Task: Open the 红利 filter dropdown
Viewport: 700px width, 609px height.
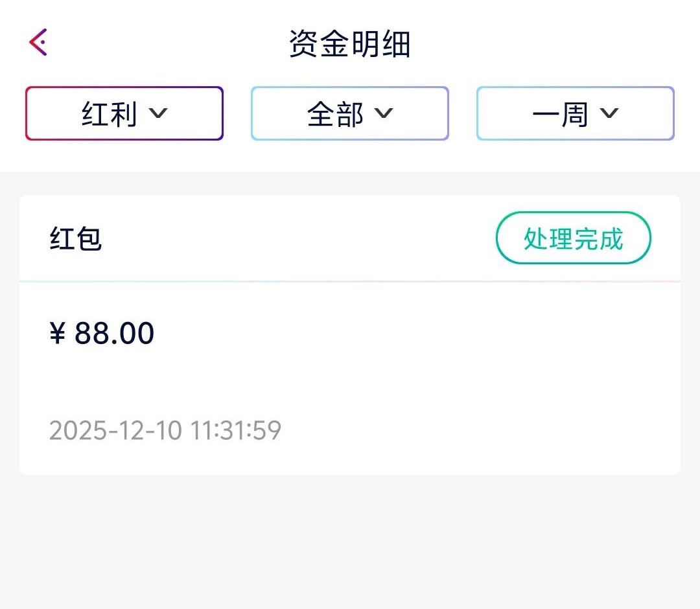Action: pos(124,113)
